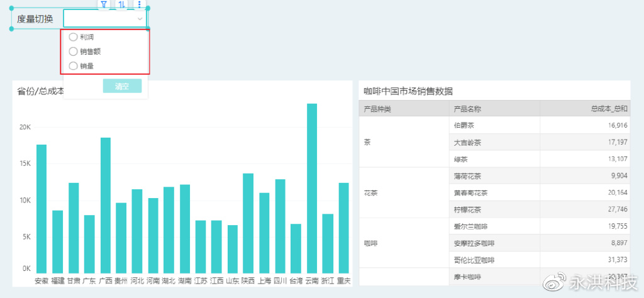Click the 重庆 bar in chart

pos(344,228)
